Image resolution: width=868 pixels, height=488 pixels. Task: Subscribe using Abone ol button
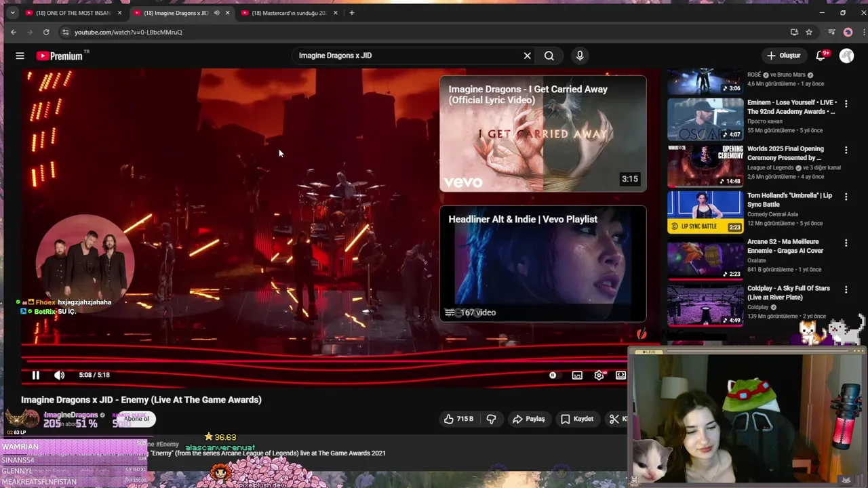(136, 419)
